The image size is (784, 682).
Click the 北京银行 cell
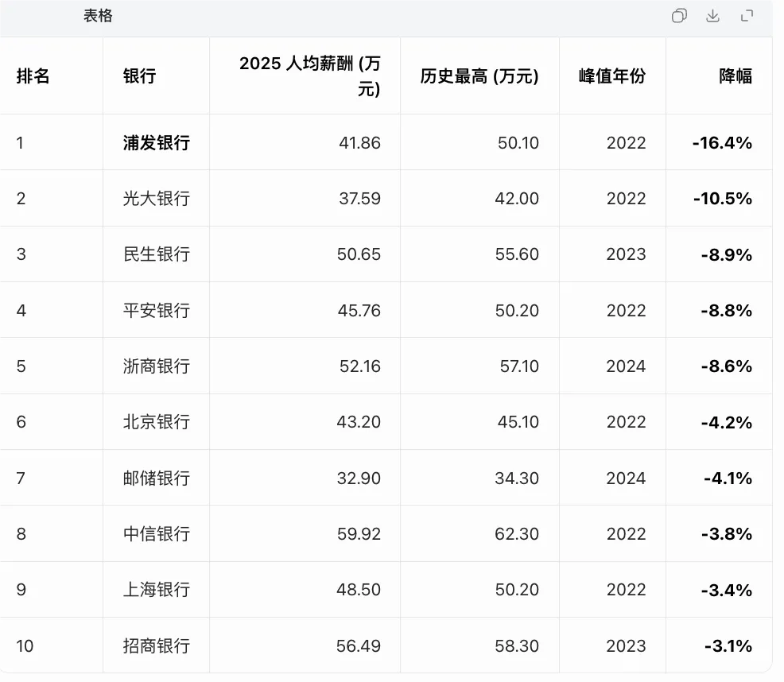pyautogui.click(x=157, y=423)
